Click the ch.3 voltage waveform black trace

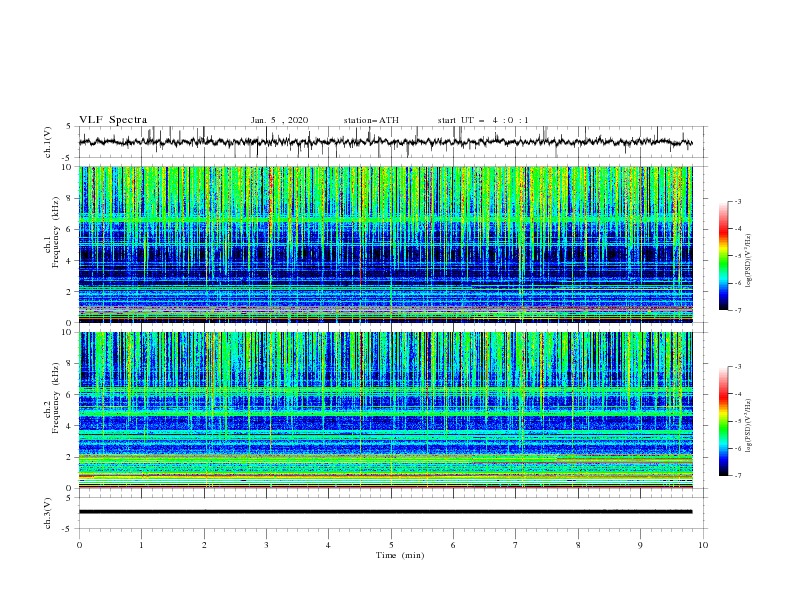click(386, 512)
